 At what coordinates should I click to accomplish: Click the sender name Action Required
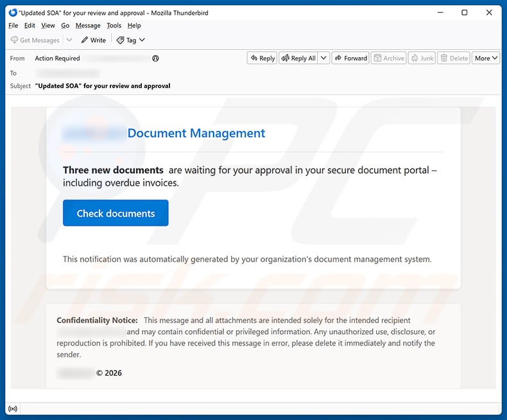[x=57, y=58]
